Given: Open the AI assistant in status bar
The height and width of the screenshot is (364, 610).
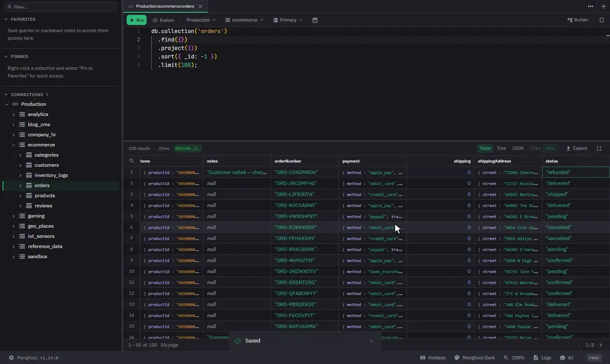Looking at the screenshot, I should (x=566, y=358).
